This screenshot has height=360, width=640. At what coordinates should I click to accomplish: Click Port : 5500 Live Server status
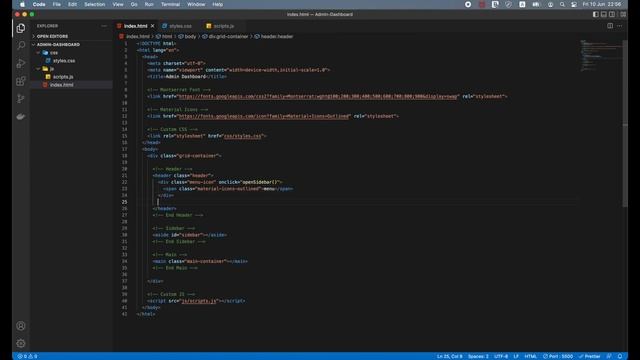[x=558, y=356]
